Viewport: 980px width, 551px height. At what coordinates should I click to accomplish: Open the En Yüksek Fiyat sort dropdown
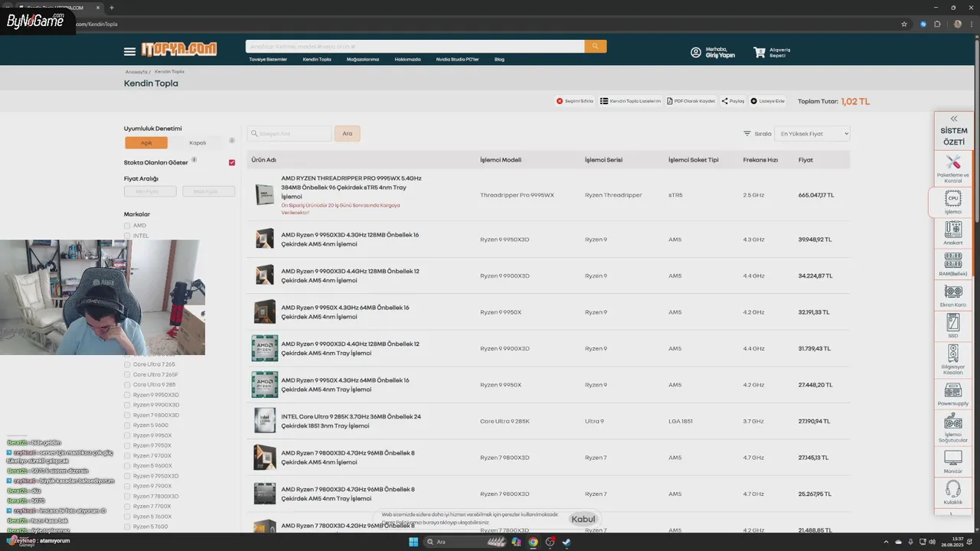point(812,133)
